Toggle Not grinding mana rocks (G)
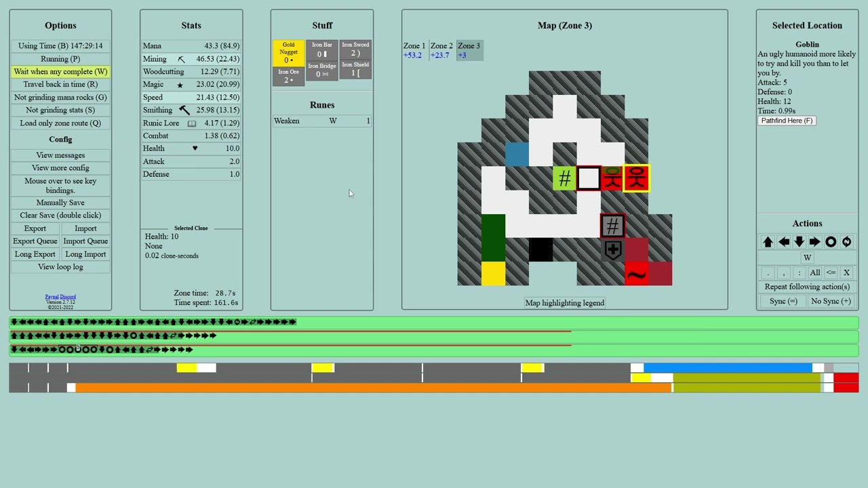Image resolution: width=868 pixels, height=488 pixels. (x=60, y=97)
